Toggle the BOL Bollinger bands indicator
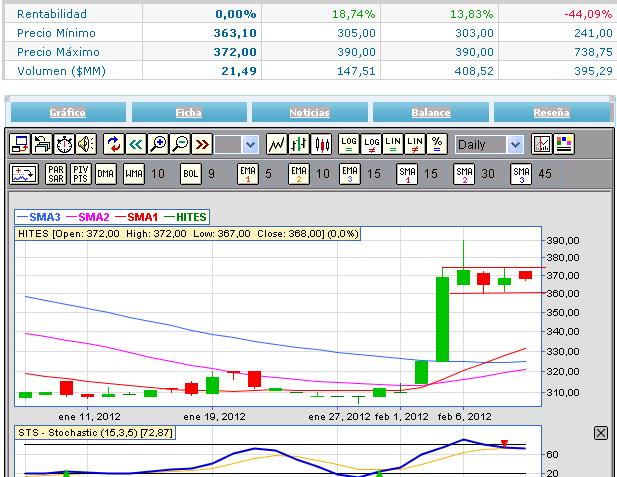Image resolution: width=617 pixels, height=477 pixels. (x=190, y=174)
